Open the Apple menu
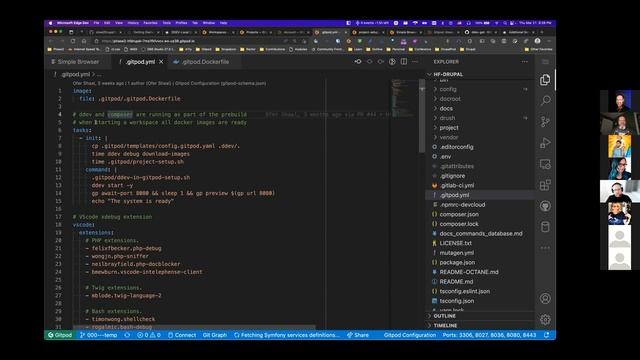 [51, 23]
